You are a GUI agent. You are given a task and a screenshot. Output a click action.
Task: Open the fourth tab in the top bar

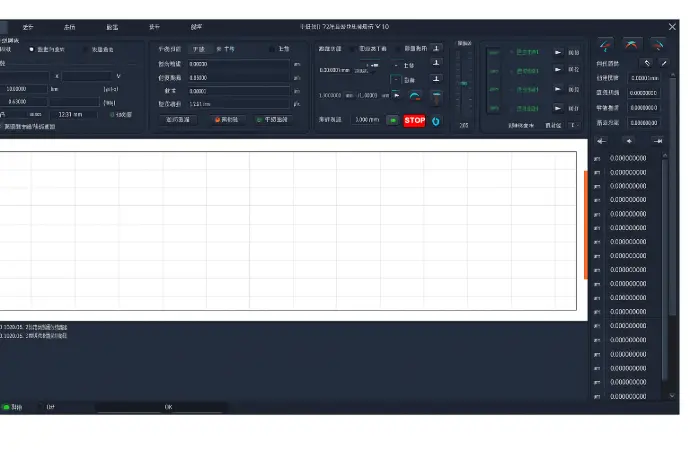tap(154, 27)
